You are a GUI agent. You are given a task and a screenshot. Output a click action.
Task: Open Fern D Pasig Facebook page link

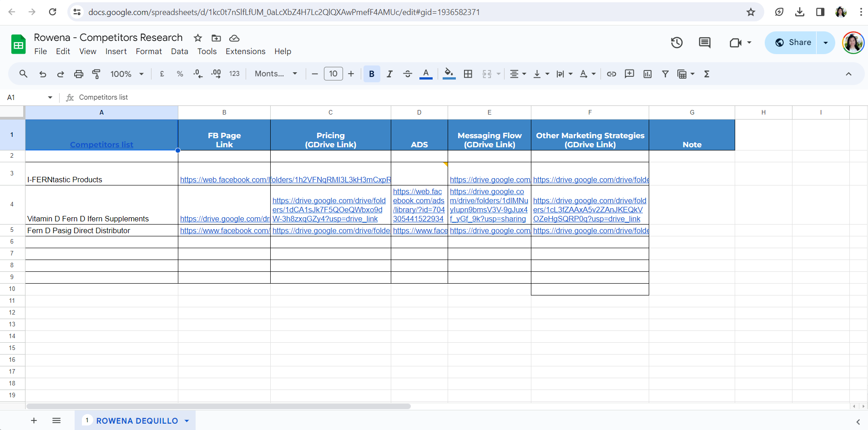[224, 230]
